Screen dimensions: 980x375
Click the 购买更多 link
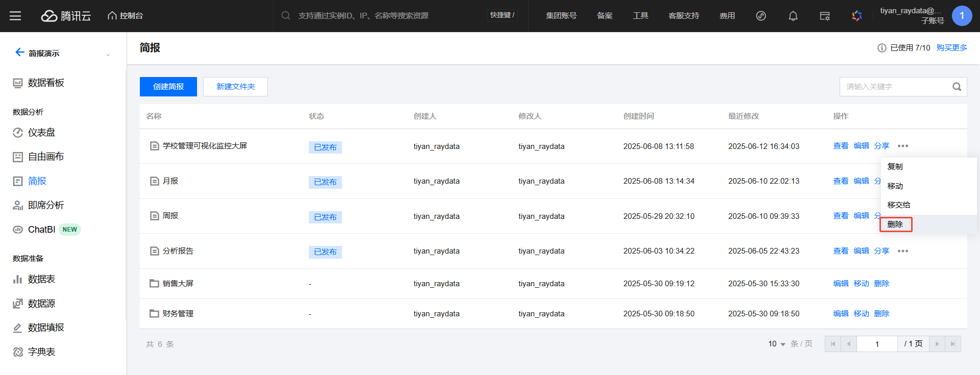pyautogui.click(x=951, y=47)
